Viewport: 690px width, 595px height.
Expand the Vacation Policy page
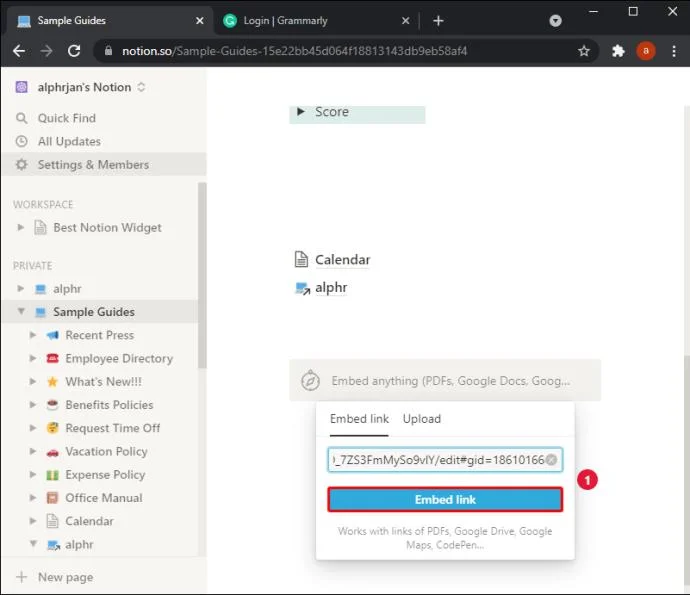point(33,451)
